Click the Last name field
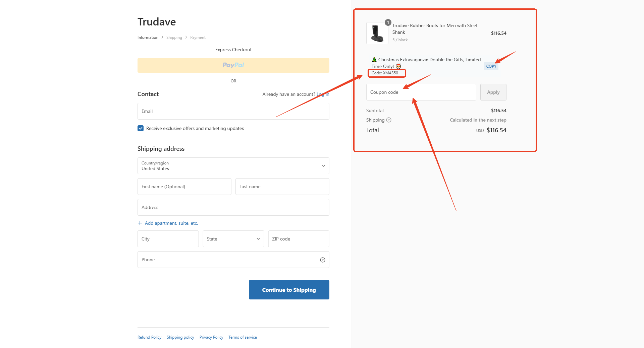The width and height of the screenshot is (644, 348). (x=282, y=187)
